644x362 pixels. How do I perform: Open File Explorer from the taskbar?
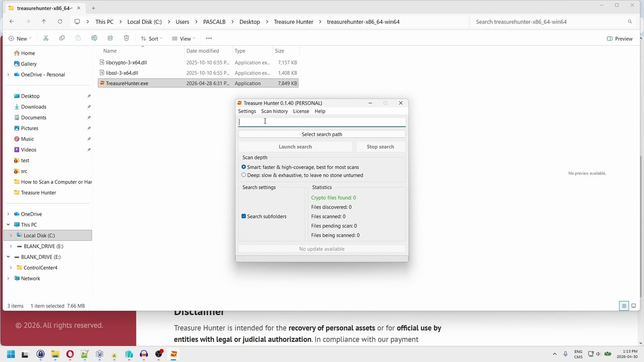coord(55,354)
